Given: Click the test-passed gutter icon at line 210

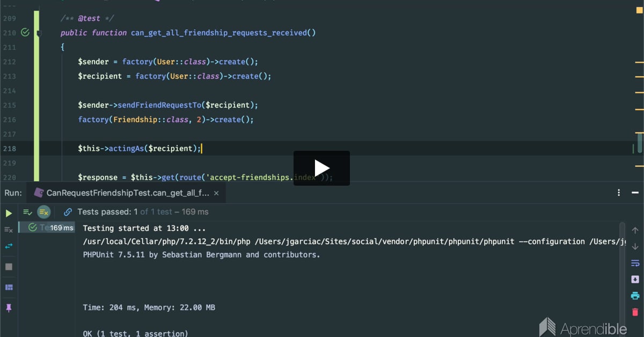Looking at the screenshot, I should (x=25, y=33).
